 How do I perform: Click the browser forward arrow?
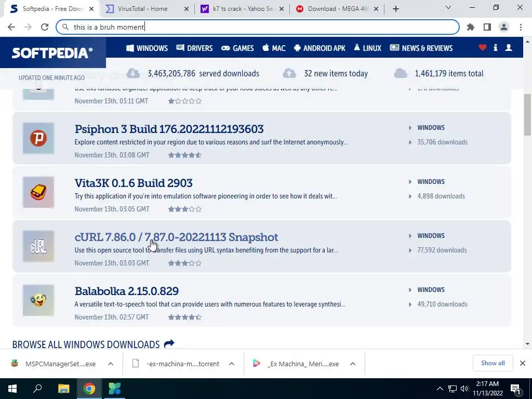coord(28,27)
